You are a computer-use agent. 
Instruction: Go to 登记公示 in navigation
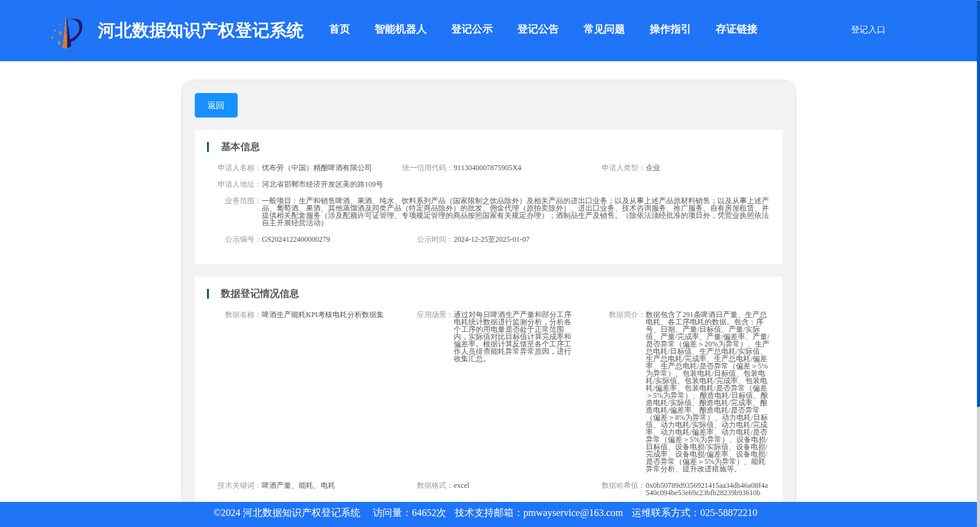(x=472, y=29)
